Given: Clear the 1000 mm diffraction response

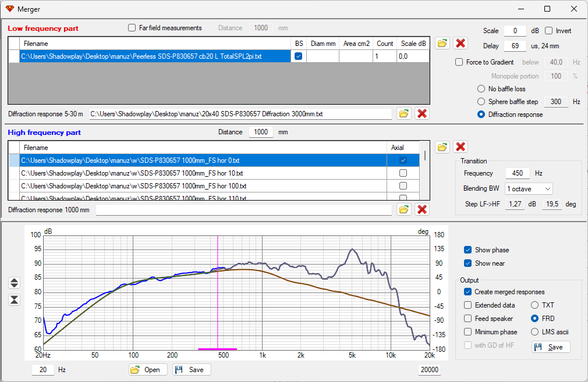Looking at the screenshot, I should click(422, 209).
